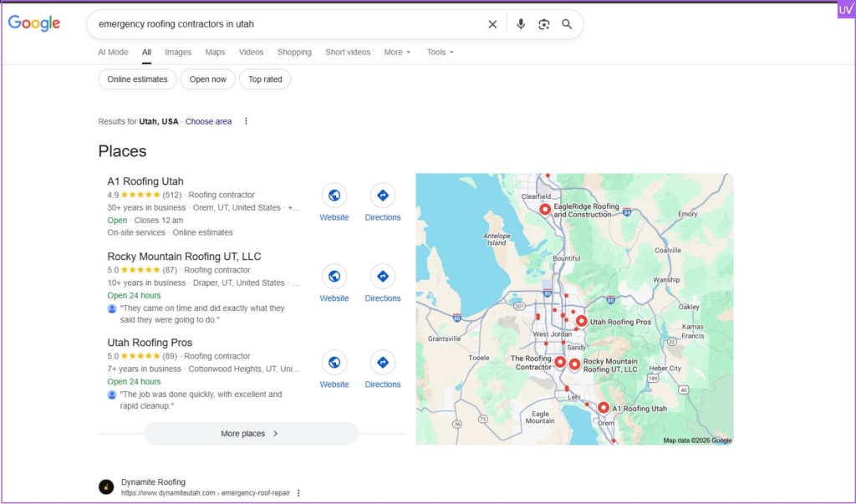Switch to the Images tab
The width and height of the screenshot is (856, 504).
click(178, 52)
